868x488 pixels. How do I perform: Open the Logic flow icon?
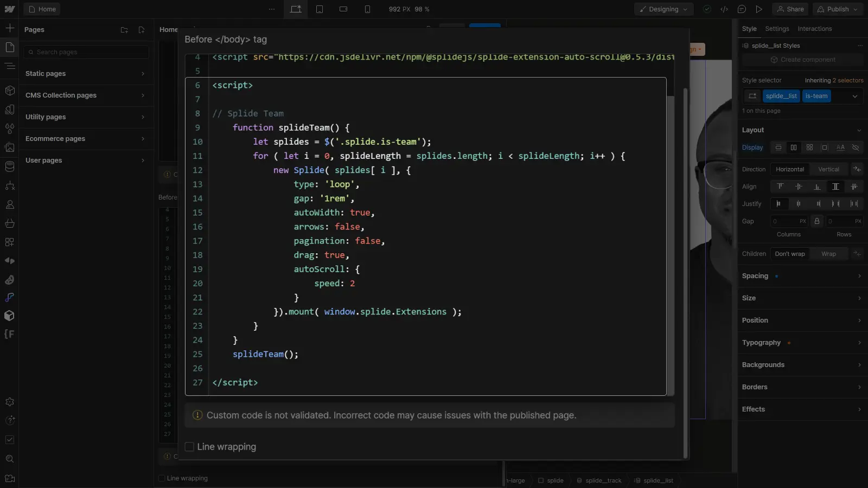pos(10,185)
